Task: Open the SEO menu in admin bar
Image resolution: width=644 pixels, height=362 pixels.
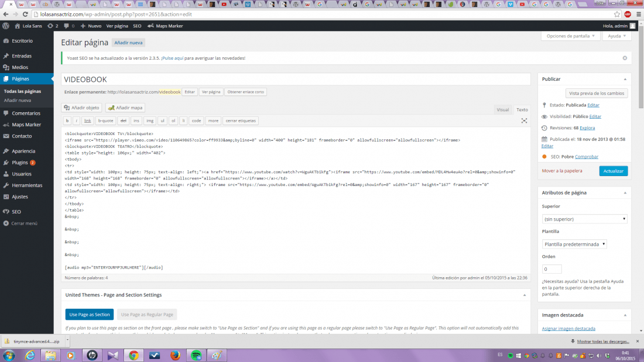Action: click(x=137, y=26)
